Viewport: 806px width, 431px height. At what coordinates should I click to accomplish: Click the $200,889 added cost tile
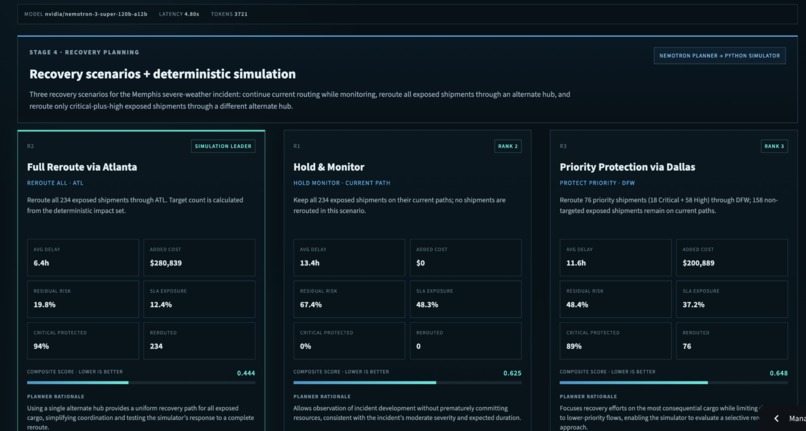[732, 257]
